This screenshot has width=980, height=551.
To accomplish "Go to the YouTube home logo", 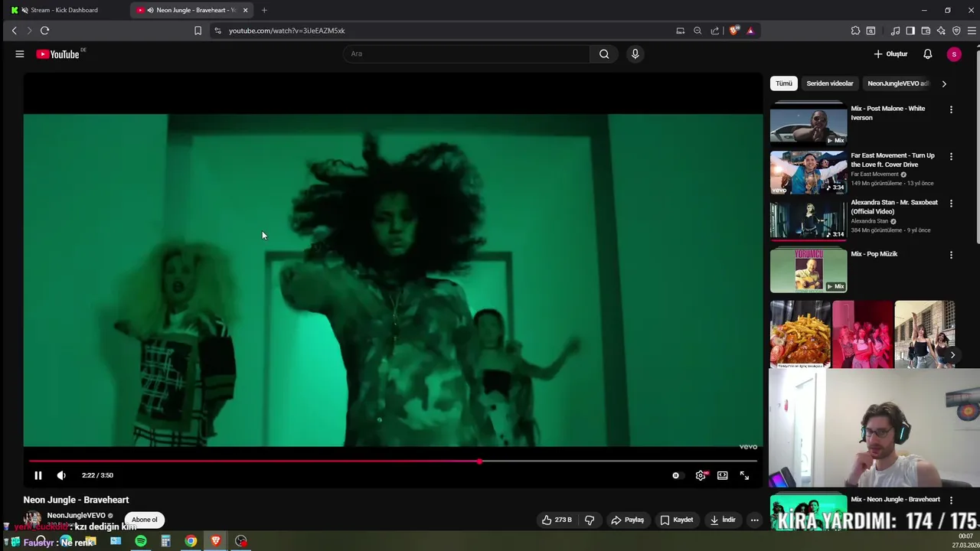I will pos(58,54).
